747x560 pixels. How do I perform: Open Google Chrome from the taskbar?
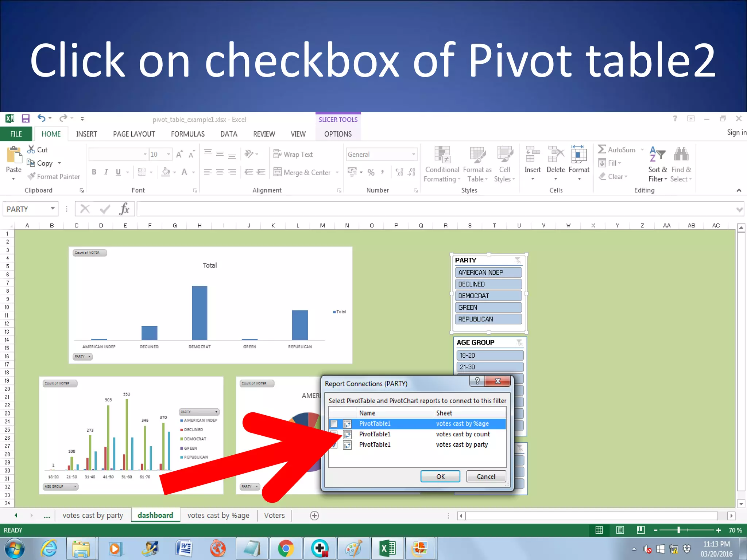[x=286, y=548]
